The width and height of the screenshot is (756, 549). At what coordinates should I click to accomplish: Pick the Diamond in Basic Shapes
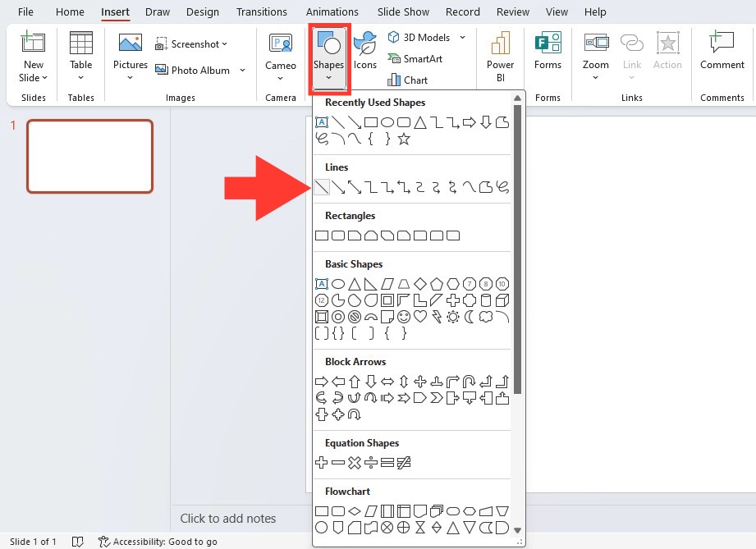[x=420, y=284]
